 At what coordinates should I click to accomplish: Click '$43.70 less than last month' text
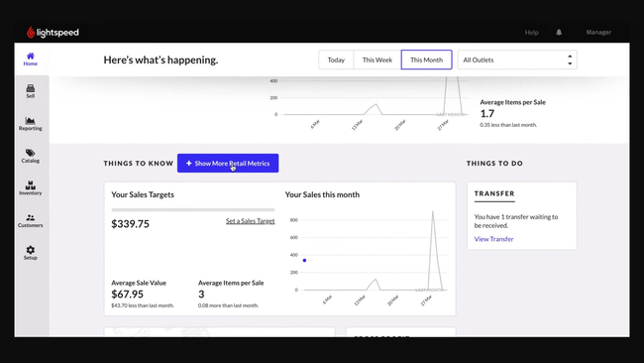(x=143, y=305)
